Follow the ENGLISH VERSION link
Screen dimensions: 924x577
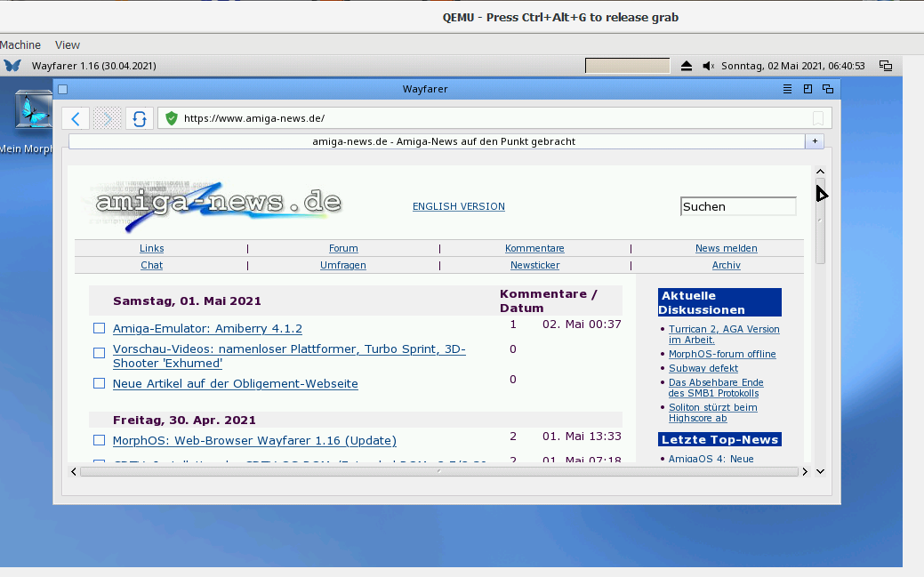(458, 206)
